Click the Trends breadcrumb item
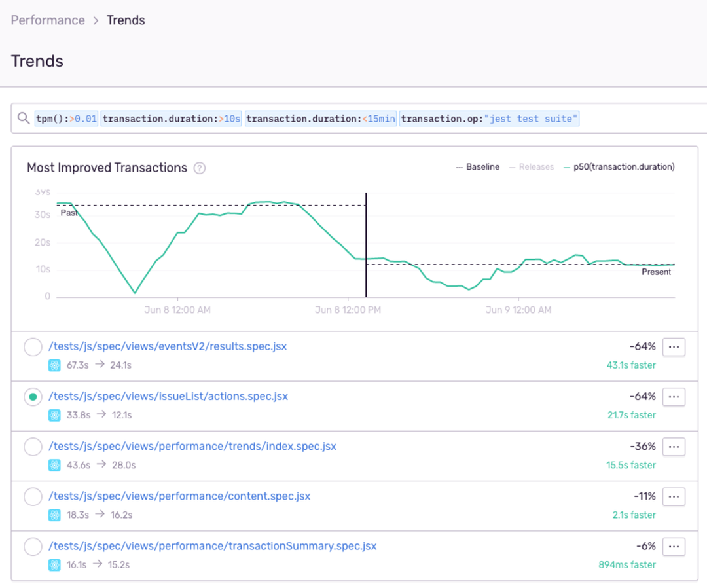Screen dimensions: 707x588 click(126, 20)
